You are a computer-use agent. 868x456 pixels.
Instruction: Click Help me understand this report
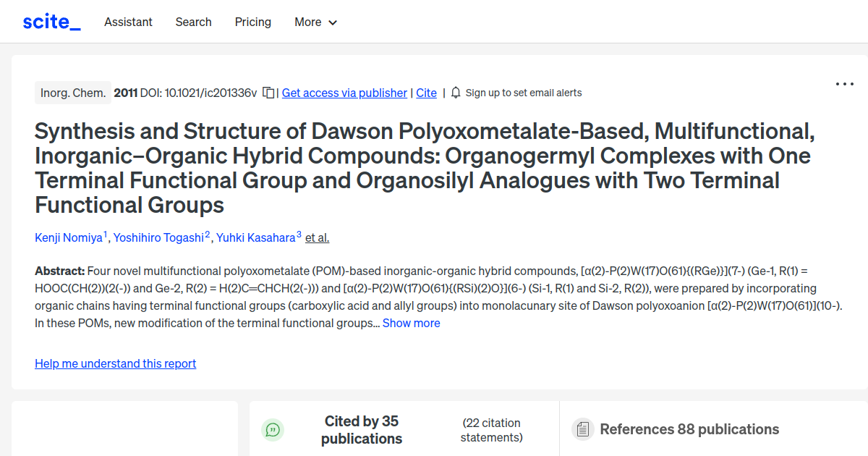pyautogui.click(x=115, y=363)
